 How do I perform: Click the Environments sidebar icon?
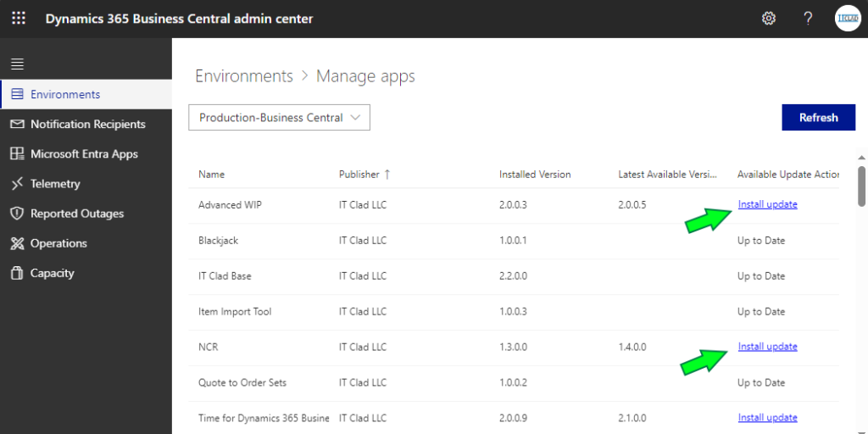pyautogui.click(x=17, y=94)
